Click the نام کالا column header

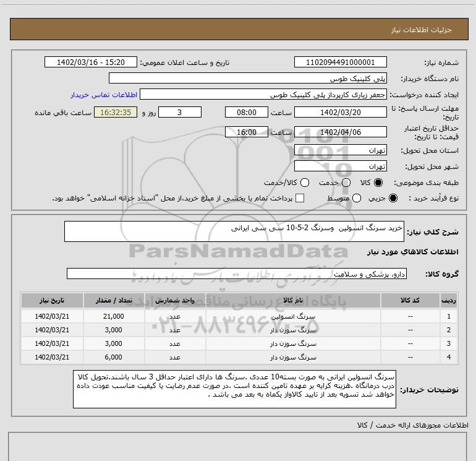(x=293, y=300)
